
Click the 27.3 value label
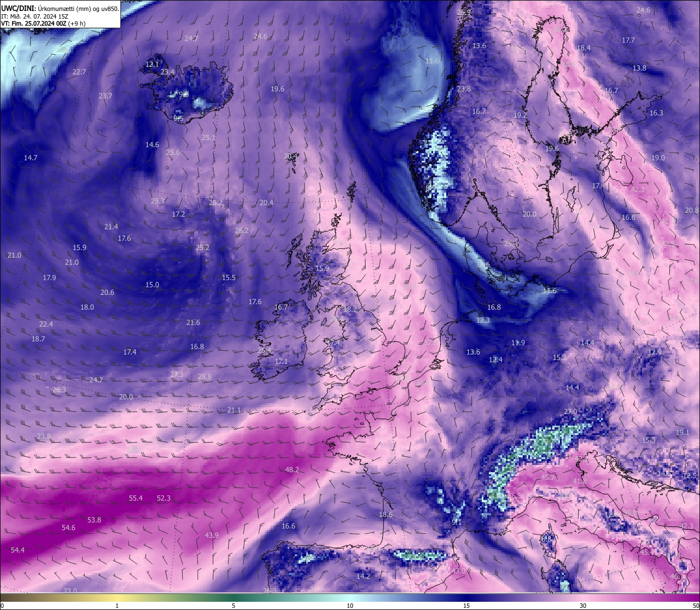[x=177, y=374]
